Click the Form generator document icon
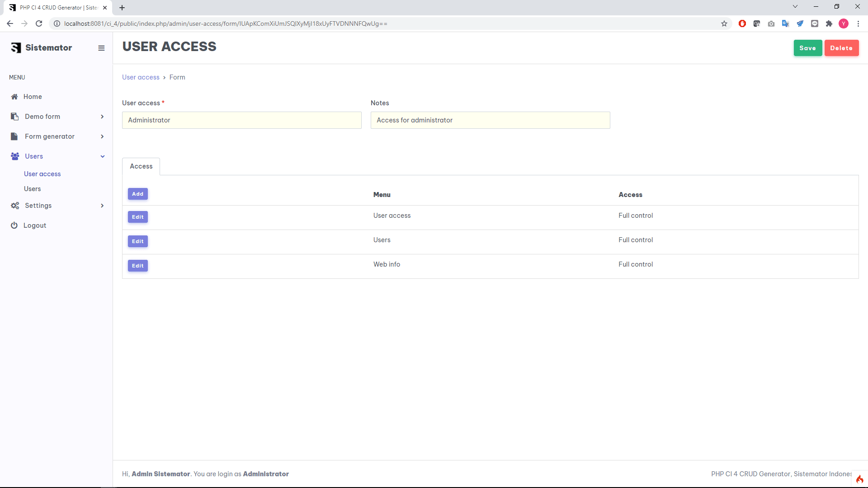 [14, 136]
